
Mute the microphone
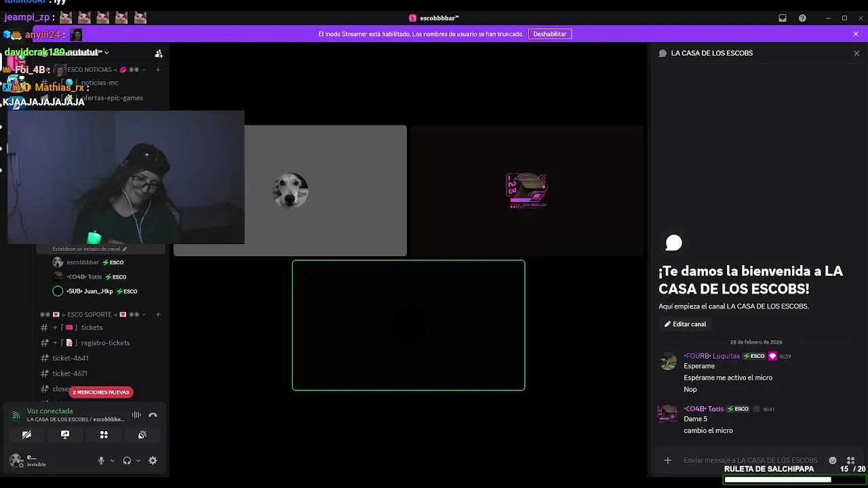pos(101,460)
